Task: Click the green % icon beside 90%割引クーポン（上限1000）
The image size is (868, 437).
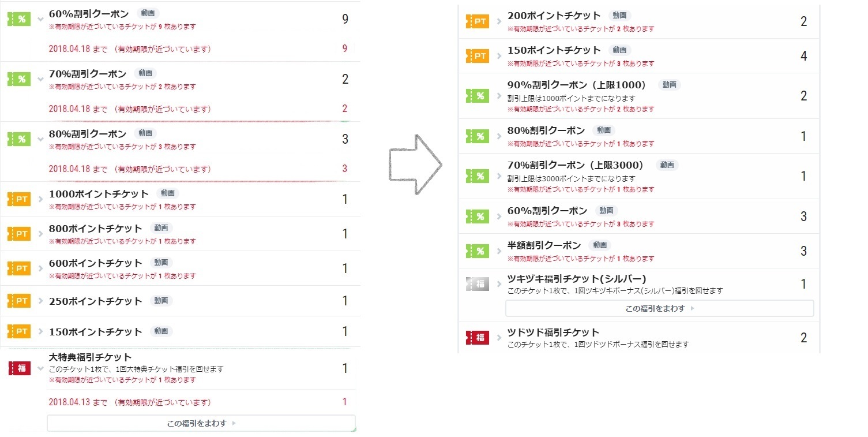Action: (477, 96)
